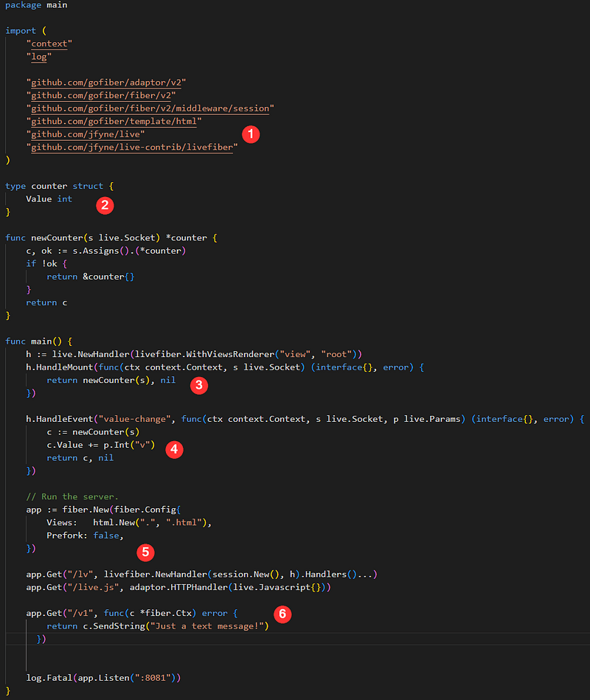The width and height of the screenshot is (590, 700).
Task: Click the "// Run the server." comment
Action: click(x=72, y=497)
